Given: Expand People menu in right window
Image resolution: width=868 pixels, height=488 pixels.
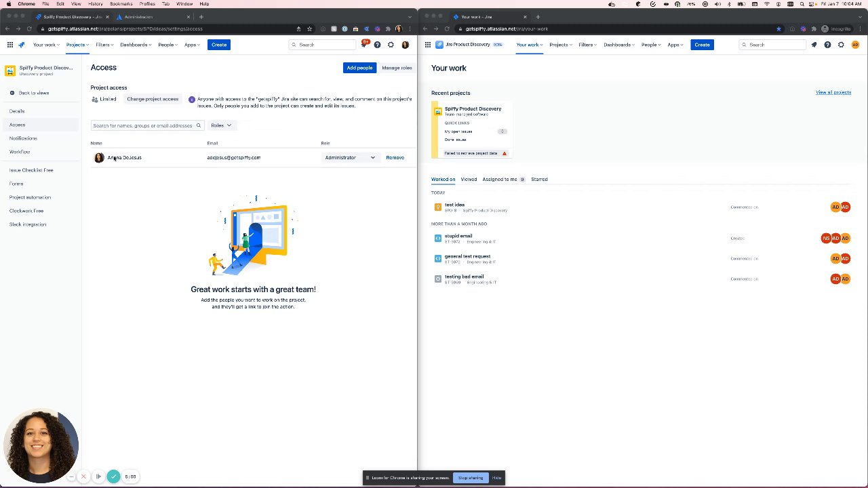Looking at the screenshot, I should coord(651,45).
